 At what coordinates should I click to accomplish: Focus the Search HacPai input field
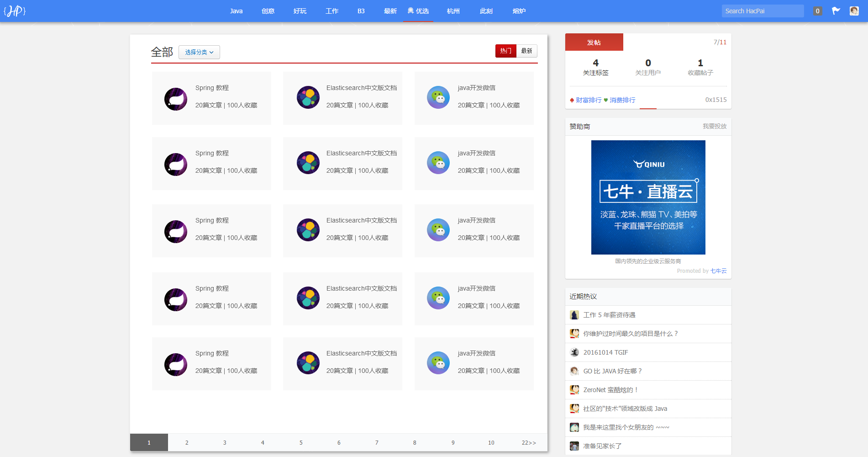[762, 11]
